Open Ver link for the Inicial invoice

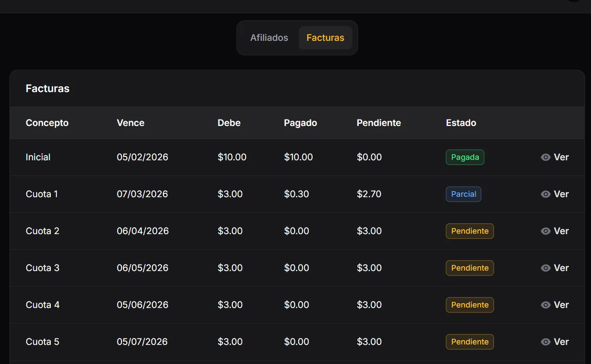tap(555, 157)
